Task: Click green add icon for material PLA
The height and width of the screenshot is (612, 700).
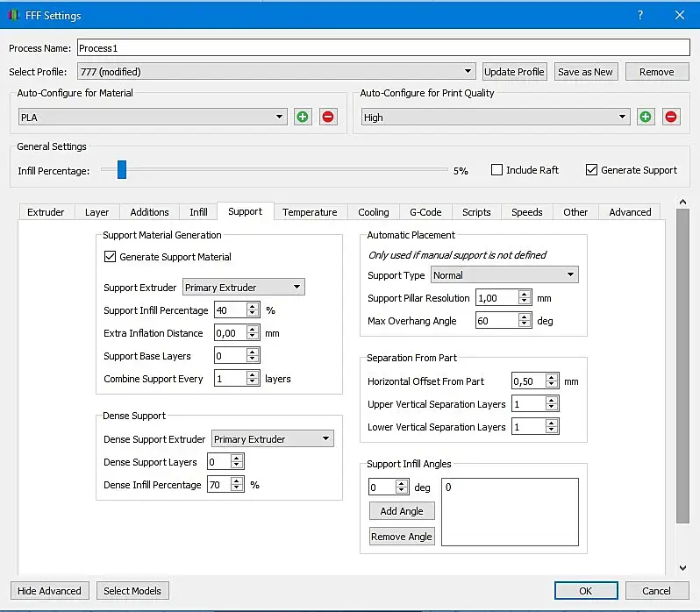Action: [303, 117]
